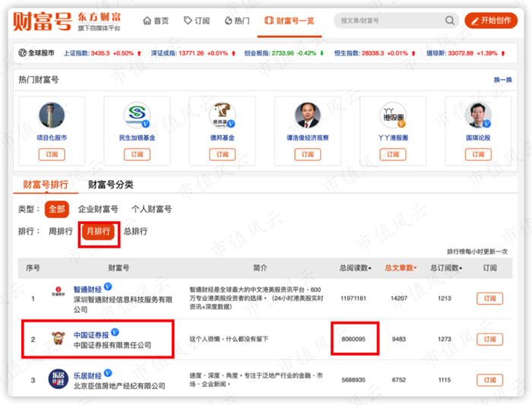Screen dimensions: 532x405
Task: Subscribe to 德邦基金 via 订阅 button
Action: coord(222,154)
